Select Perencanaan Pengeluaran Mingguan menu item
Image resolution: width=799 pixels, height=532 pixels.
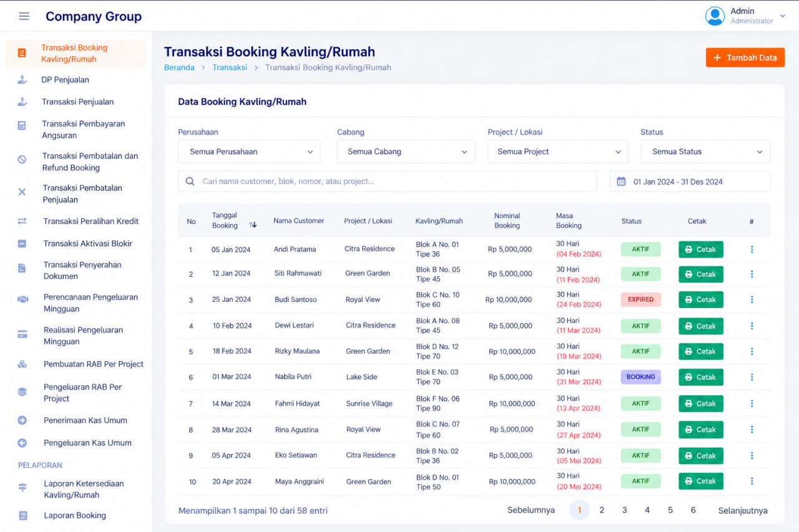76,303
